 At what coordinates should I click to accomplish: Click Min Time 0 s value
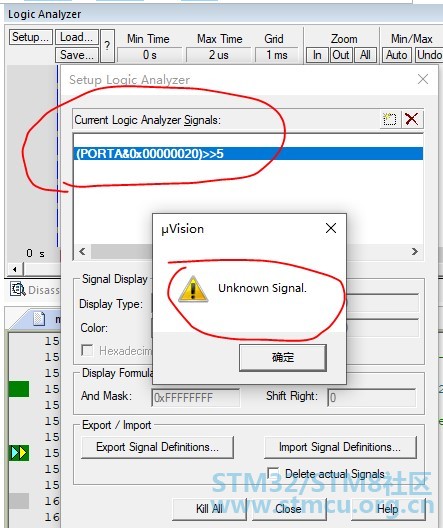150,55
